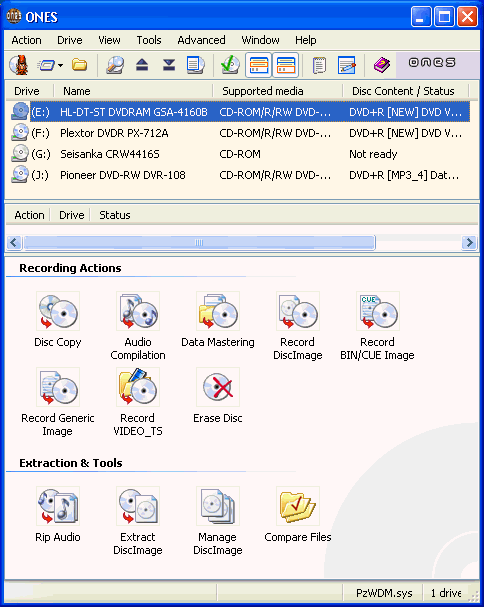Click the Status column header in task list
Screen dimensions: 484x607
tap(115, 215)
